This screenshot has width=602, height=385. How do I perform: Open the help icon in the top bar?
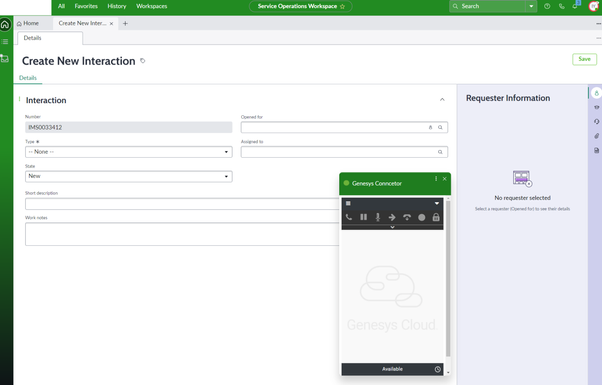coord(547,6)
